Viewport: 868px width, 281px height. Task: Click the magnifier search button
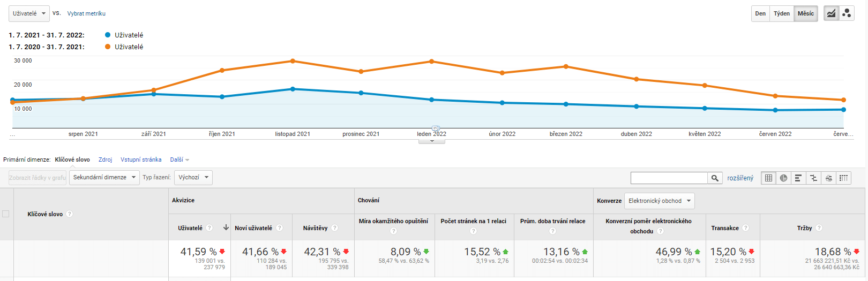(715, 178)
